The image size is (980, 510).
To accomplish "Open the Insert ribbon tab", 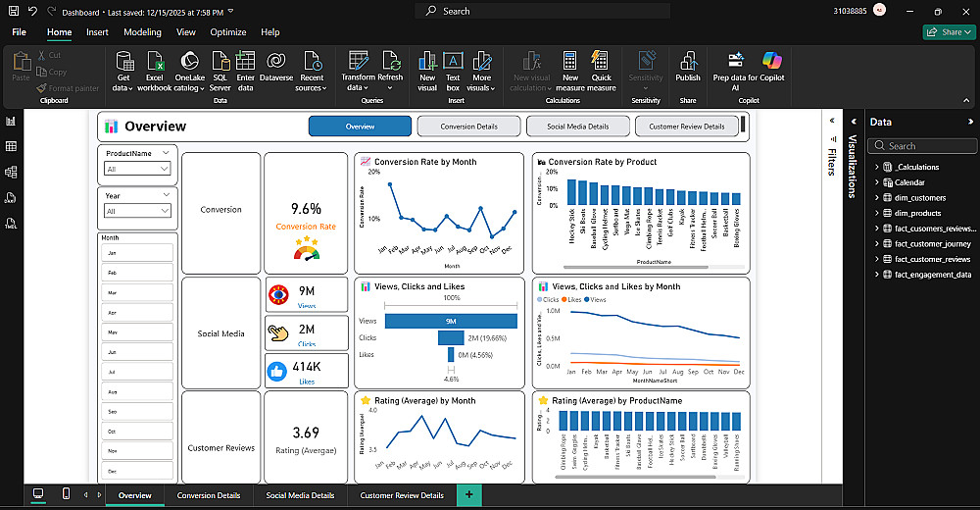I will pyautogui.click(x=97, y=32).
